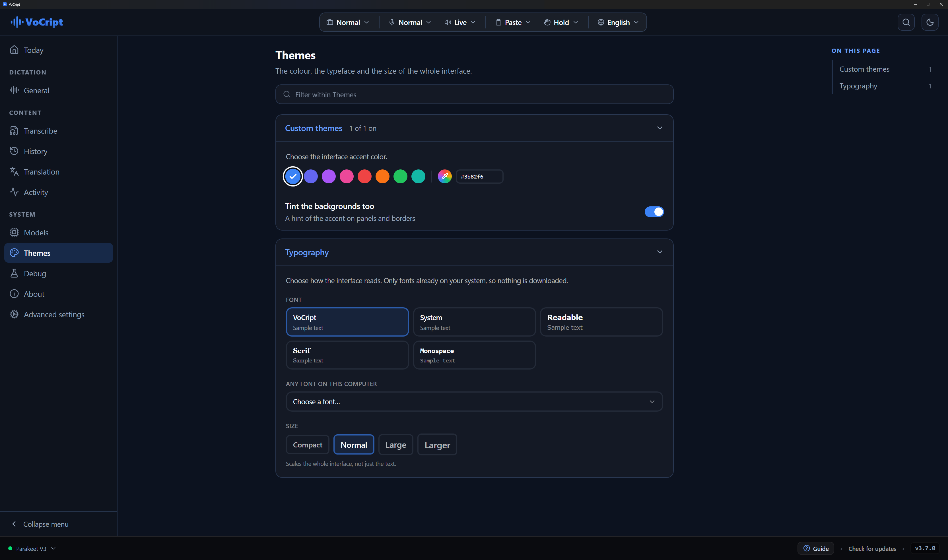Image resolution: width=948 pixels, height=560 pixels.
Task: Open the Parakeet V3 model selector
Action: pyautogui.click(x=32, y=548)
